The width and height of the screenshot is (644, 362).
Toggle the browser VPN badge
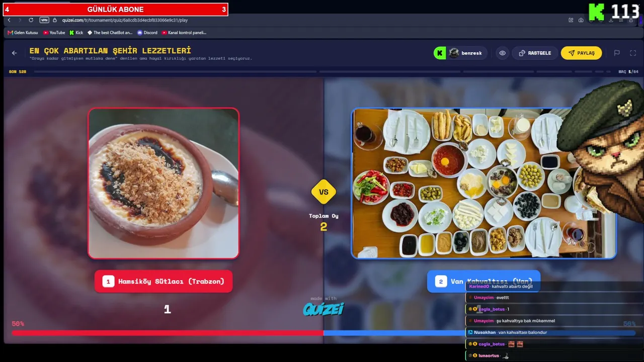[x=44, y=20]
